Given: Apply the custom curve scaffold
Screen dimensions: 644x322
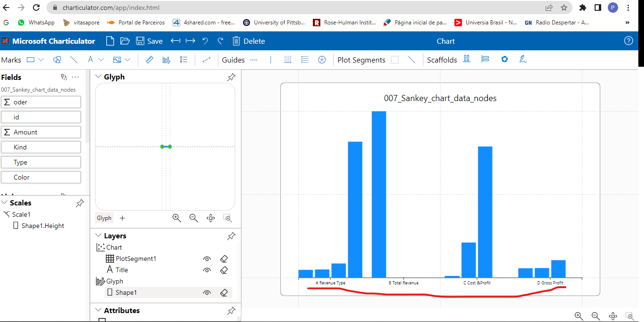Looking at the screenshot, I should click(x=523, y=59).
